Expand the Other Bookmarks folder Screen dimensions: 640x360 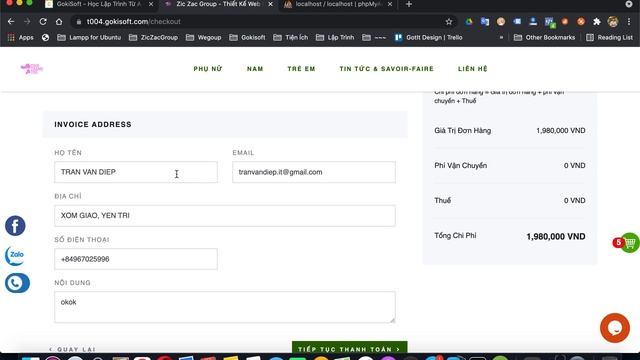pos(544,38)
